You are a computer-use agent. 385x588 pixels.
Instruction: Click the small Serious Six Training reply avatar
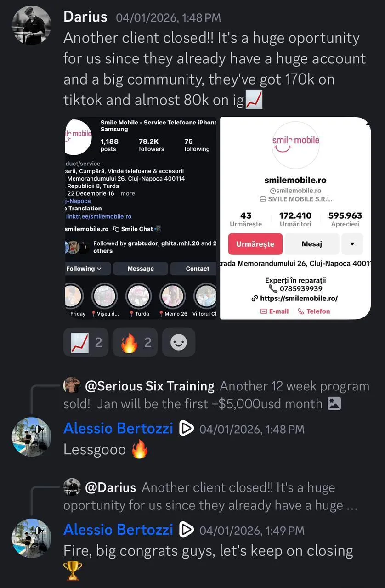coord(72,385)
